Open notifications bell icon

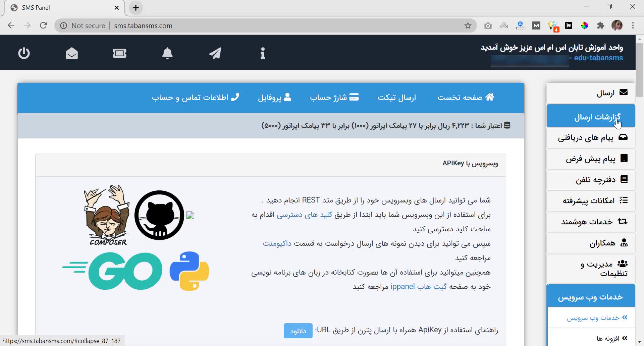pos(167,53)
